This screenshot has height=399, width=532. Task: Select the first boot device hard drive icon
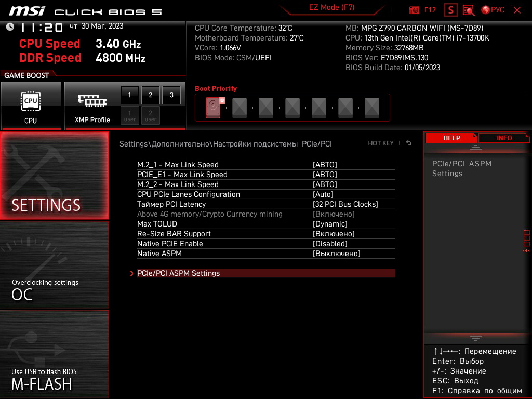[214, 108]
